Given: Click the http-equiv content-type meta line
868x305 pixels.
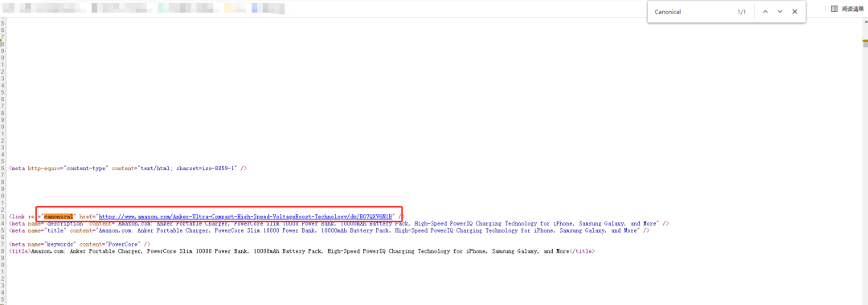Looking at the screenshot, I should point(128,168).
